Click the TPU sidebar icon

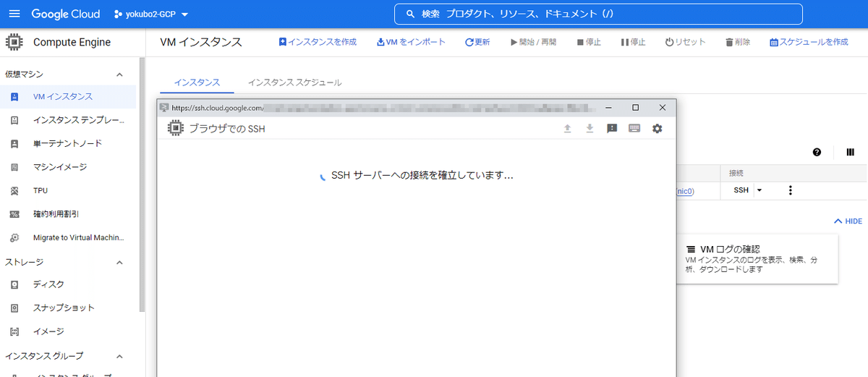[14, 190]
